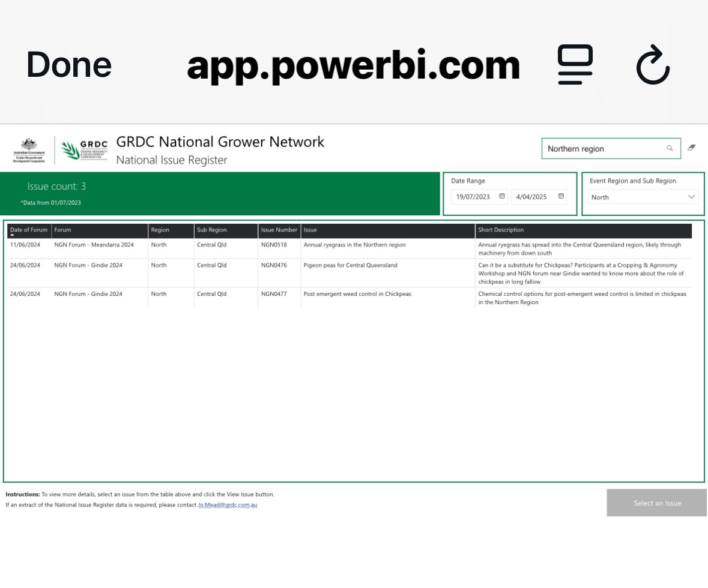Sort by Sub Region column header

pos(226,230)
